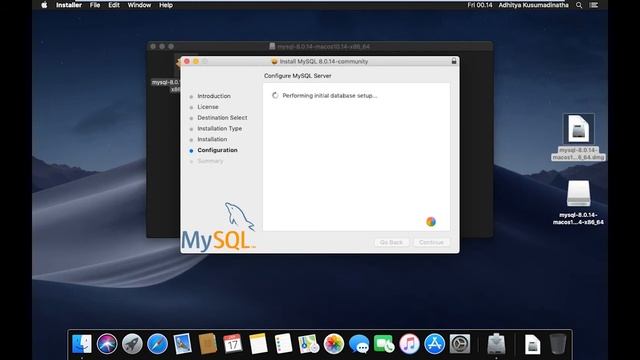Open Notes app in dock

point(258,344)
